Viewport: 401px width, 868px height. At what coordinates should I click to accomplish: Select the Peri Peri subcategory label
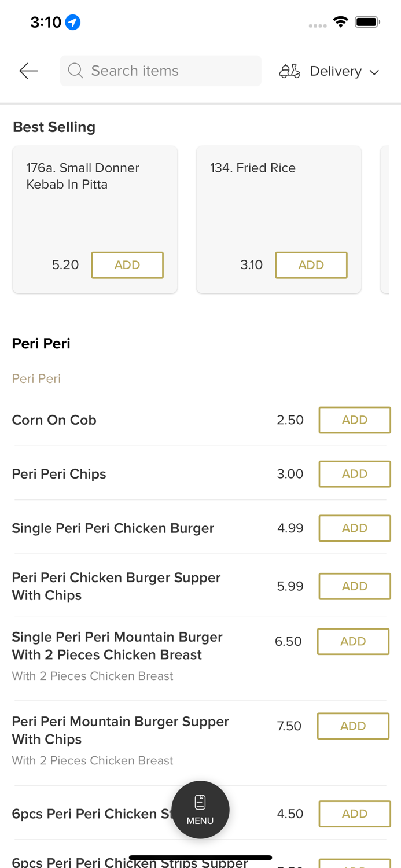(36, 379)
